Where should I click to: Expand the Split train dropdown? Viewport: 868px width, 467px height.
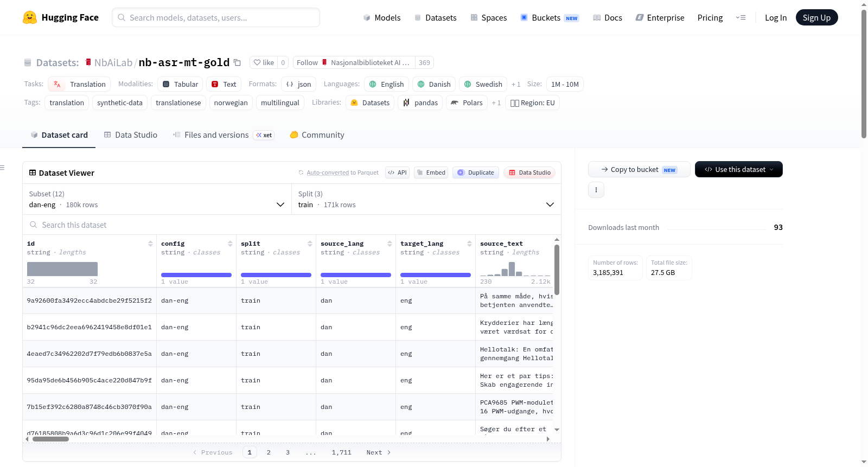coord(426,200)
